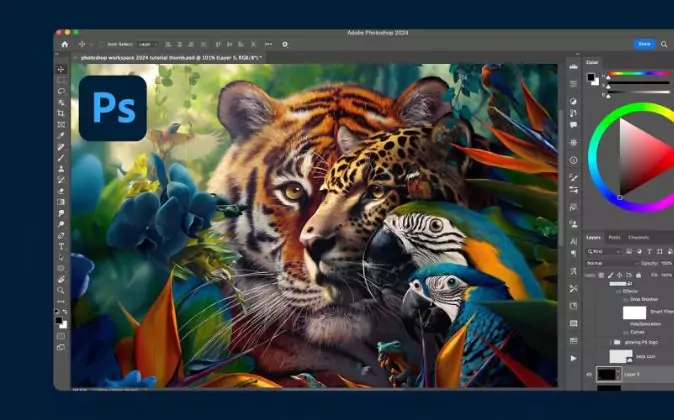The image size is (674, 420).
Task: Expand the three-dots menu in options bar
Action: (x=268, y=44)
